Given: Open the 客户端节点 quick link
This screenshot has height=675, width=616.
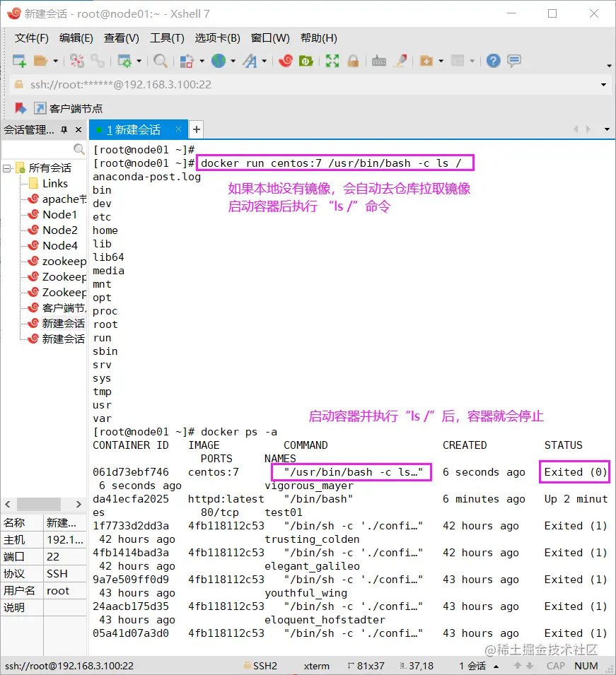Looking at the screenshot, I should point(69,108).
